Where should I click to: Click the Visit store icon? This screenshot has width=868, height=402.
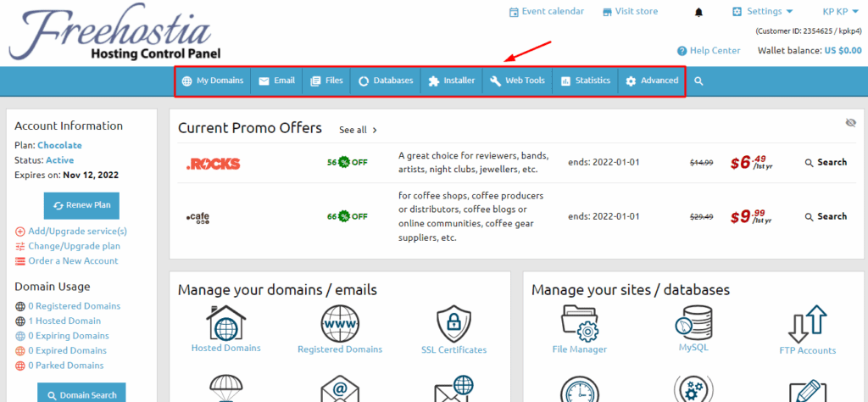(607, 12)
